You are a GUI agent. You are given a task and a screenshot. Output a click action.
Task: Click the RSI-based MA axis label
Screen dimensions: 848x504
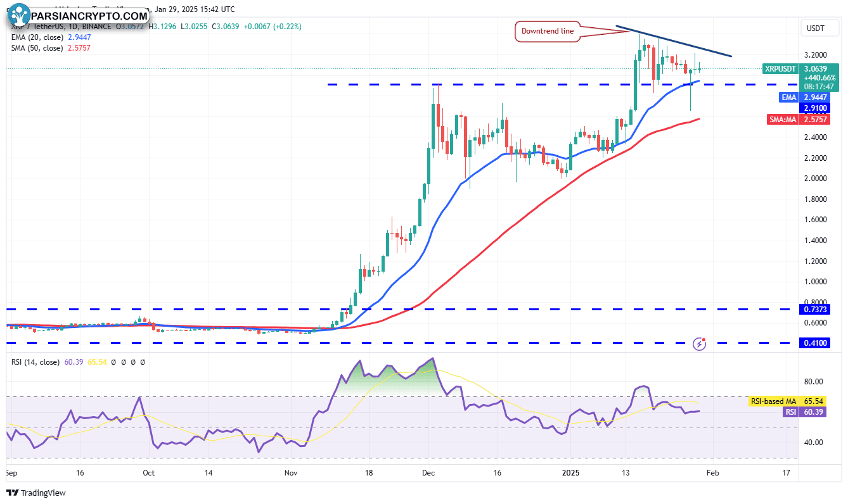click(774, 401)
